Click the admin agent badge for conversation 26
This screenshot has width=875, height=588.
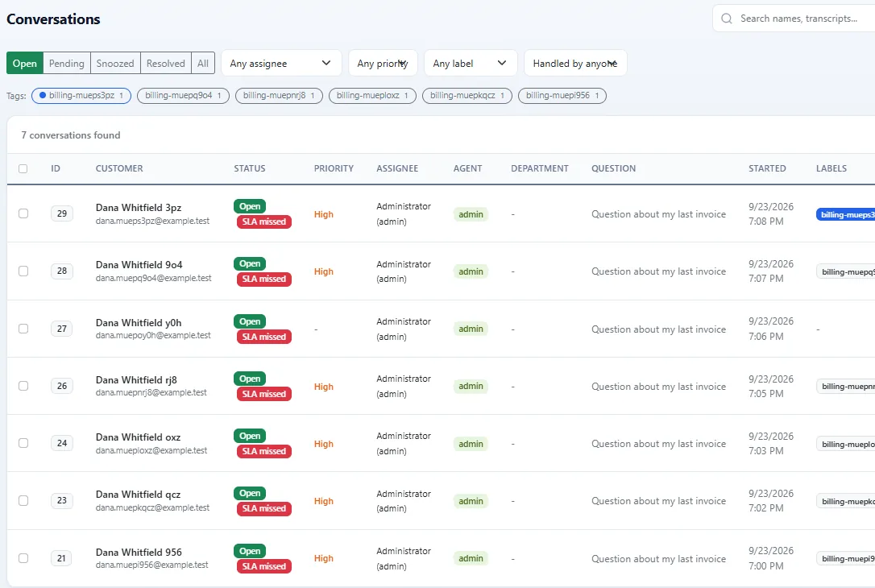471,386
